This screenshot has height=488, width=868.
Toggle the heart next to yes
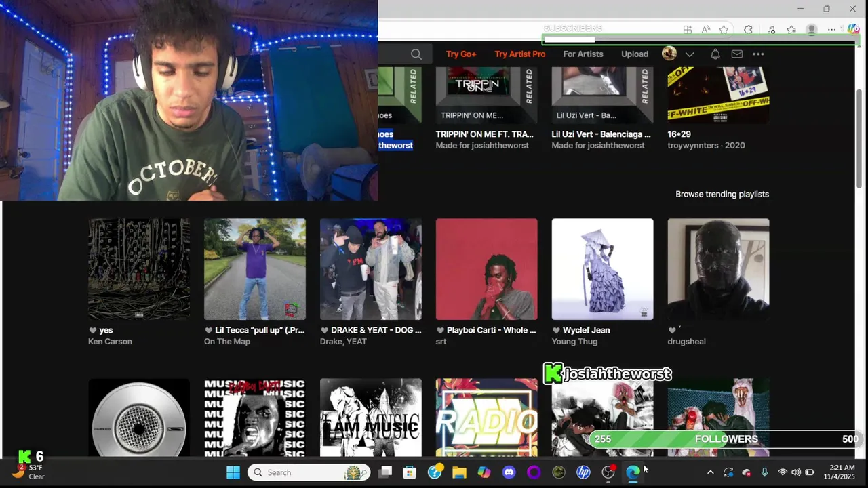click(x=93, y=331)
